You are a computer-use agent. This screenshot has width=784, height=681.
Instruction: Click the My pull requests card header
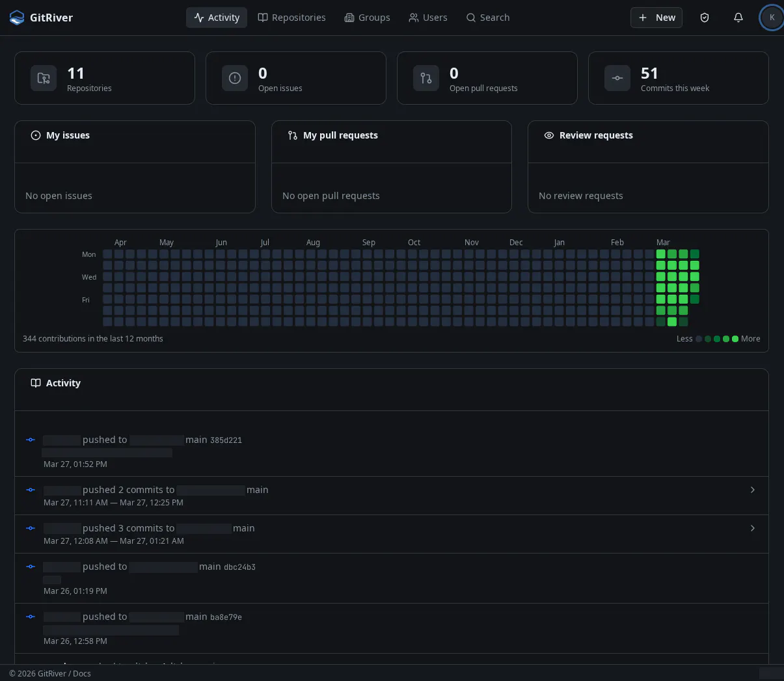[392, 135]
